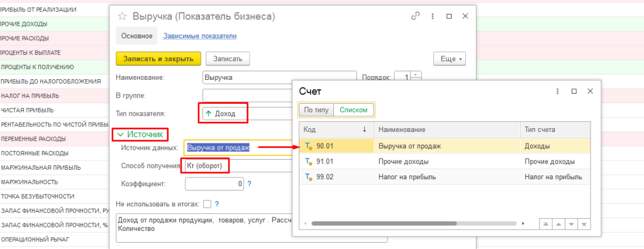Screen dimensions: 644x249
Task: Click ПОСТОЯННЫЕ РАСХОДЫ in background list
Action: [x=35, y=153]
